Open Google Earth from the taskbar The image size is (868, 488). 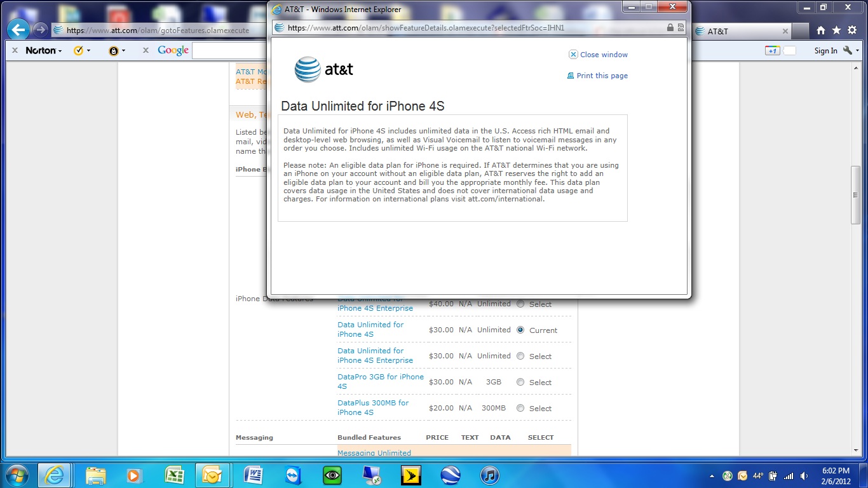[x=450, y=475]
